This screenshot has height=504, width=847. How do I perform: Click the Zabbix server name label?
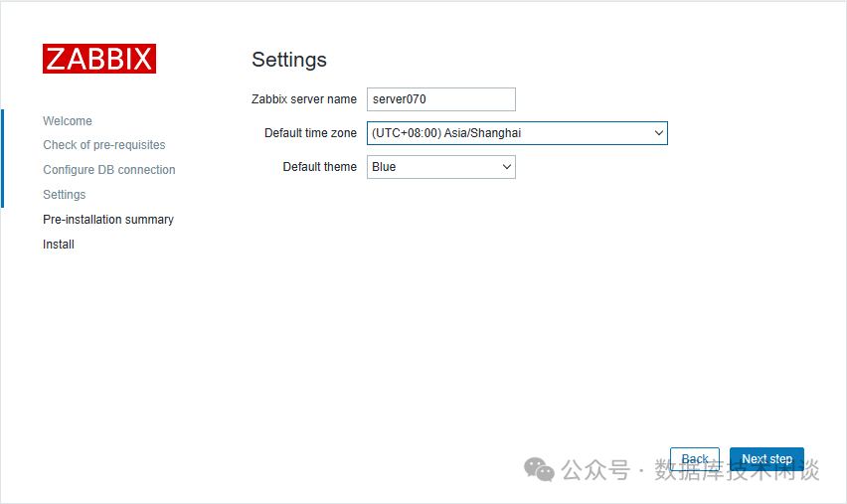click(304, 99)
